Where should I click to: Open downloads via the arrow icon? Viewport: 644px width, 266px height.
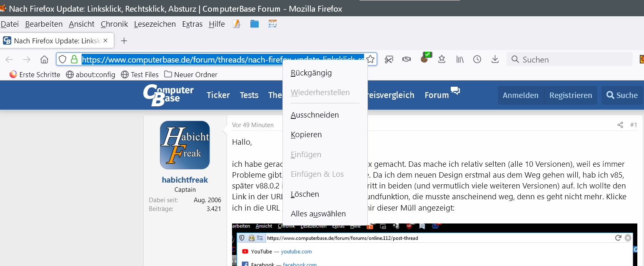495,59
